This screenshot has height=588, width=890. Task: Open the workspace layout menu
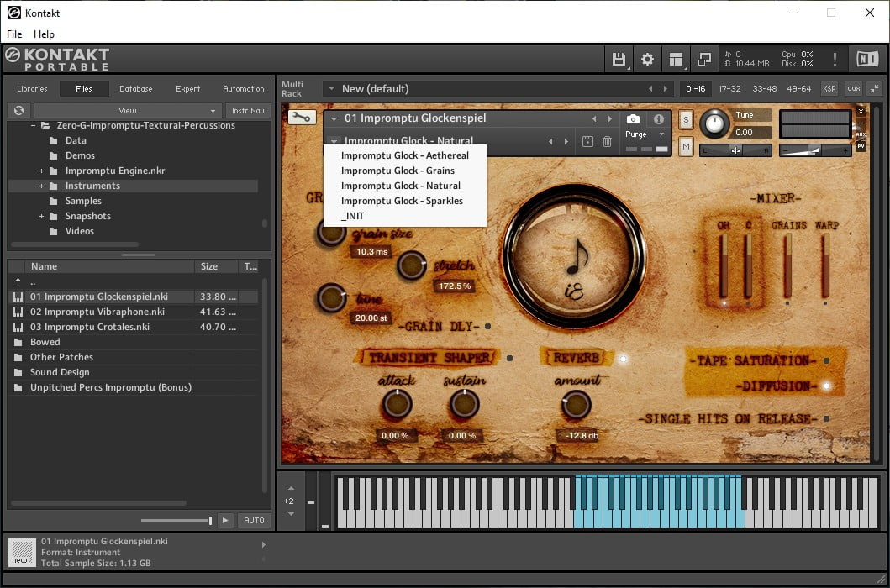click(676, 59)
